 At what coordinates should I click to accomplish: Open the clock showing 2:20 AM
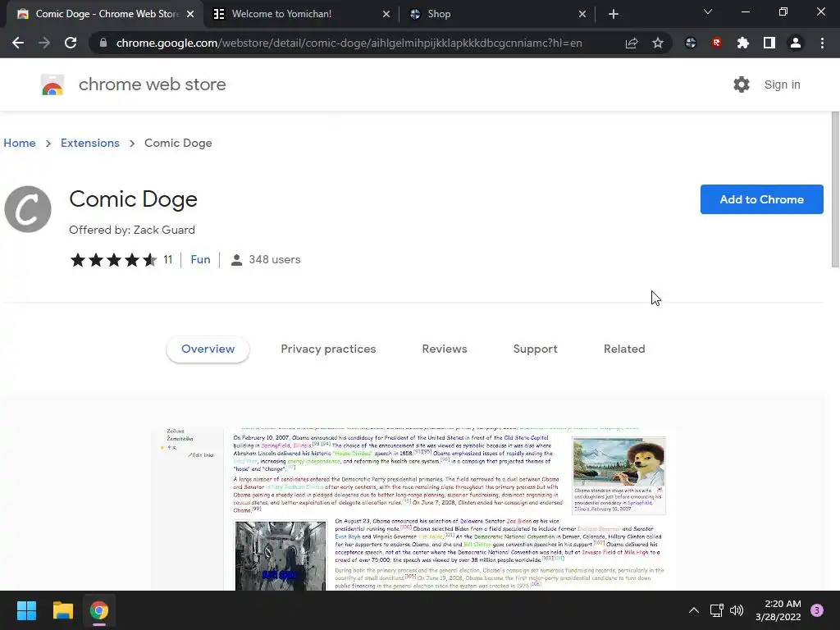click(x=778, y=610)
